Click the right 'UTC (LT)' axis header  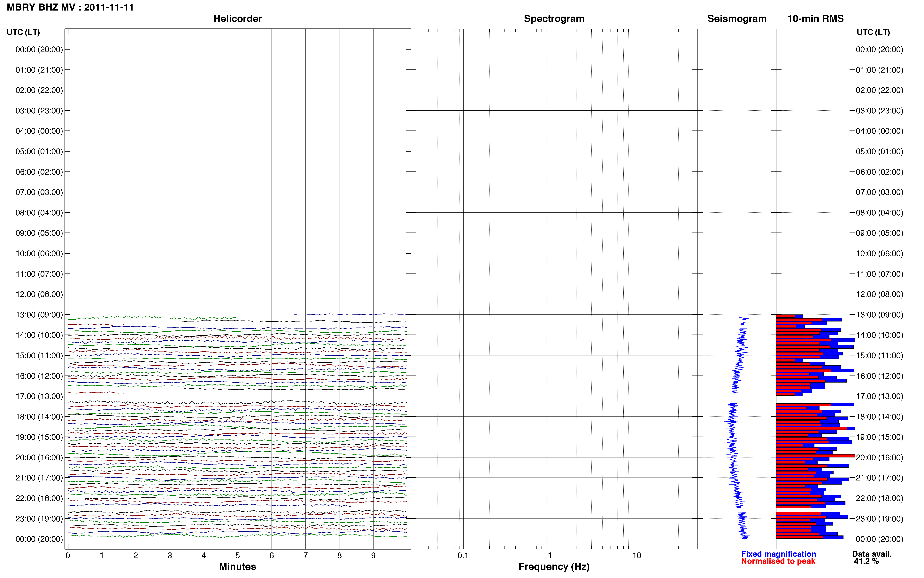[873, 32]
